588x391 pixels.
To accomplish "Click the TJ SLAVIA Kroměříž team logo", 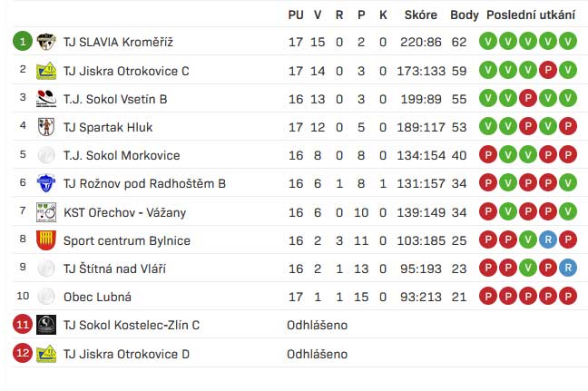I will point(46,42).
